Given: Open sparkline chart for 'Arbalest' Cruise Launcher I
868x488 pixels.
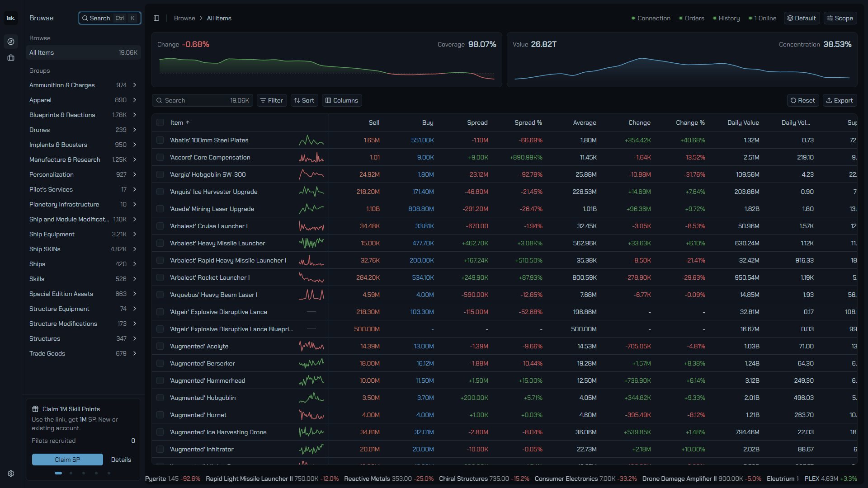Looking at the screenshot, I should click(311, 226).
